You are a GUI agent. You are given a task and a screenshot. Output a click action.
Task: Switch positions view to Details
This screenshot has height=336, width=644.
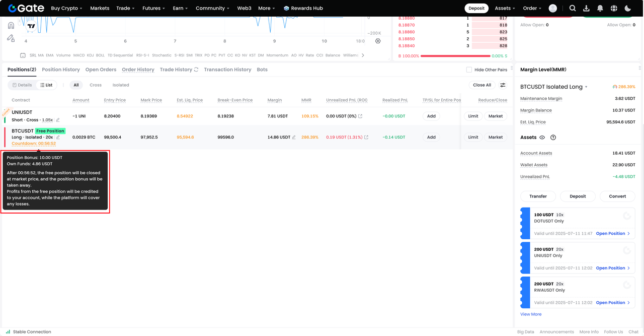pos(22,85)
